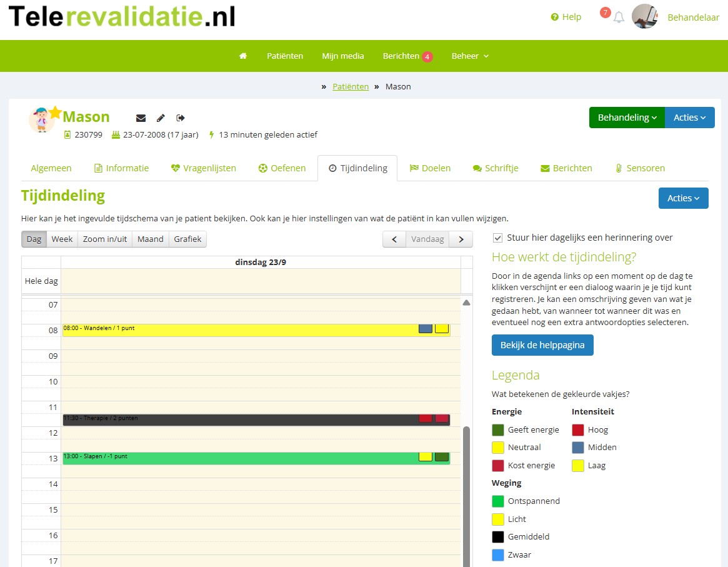The height and width of the screenshot is (567, 728).
Task: Click the log-in-as-patient arrow icon
Action: coord(181,118)
